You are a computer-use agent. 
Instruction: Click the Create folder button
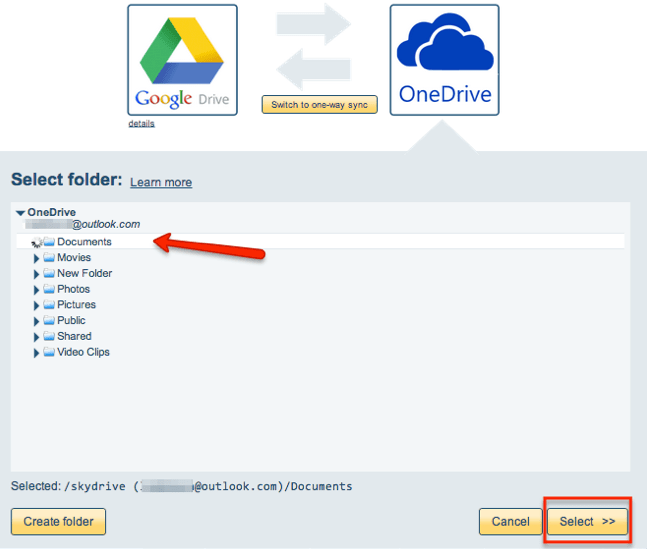[58, 521]
